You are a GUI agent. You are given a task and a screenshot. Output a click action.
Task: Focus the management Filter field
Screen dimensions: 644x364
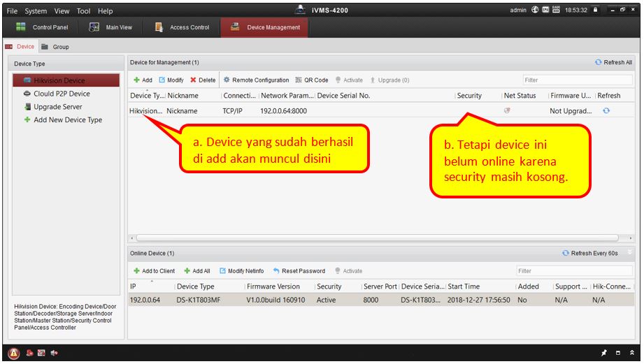coord(578,80)
